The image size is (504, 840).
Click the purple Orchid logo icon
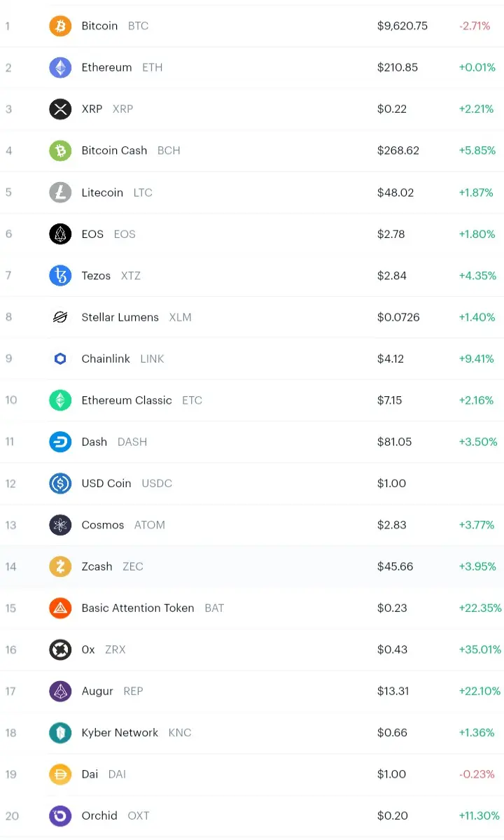coord(60,815)
